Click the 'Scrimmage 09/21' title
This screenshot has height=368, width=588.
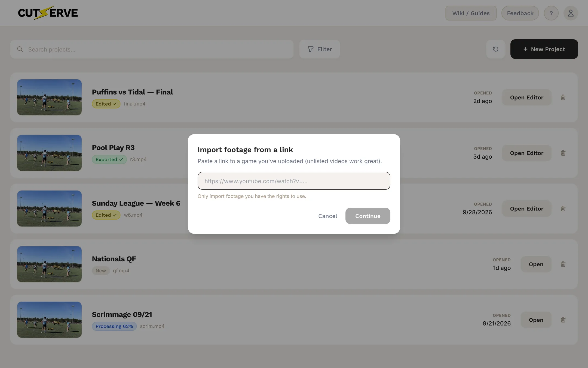click(x=122, y=315)
